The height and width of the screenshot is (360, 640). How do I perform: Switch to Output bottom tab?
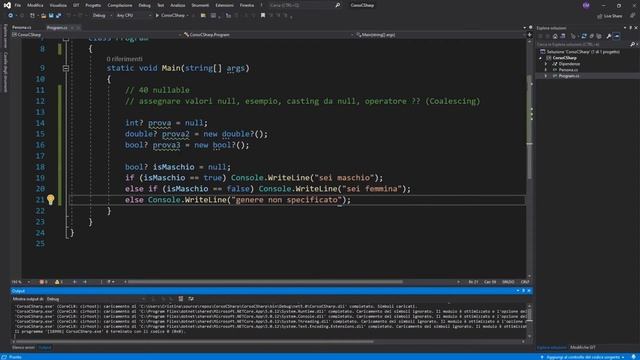pyautogui.click(x=44, y=347)
